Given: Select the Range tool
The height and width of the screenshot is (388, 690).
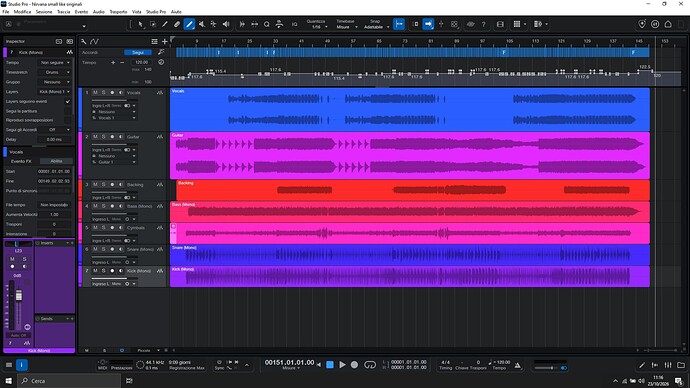Looking at the screenshot, I should [153, 24].
